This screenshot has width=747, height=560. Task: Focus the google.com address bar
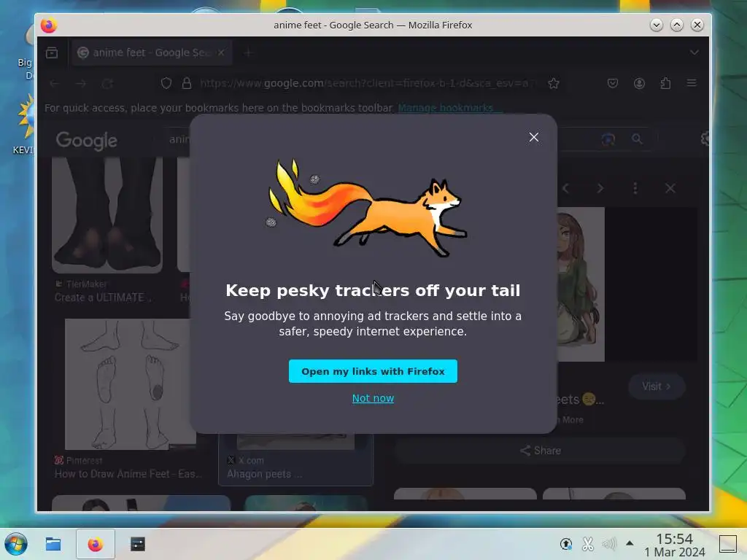(365, 83)
